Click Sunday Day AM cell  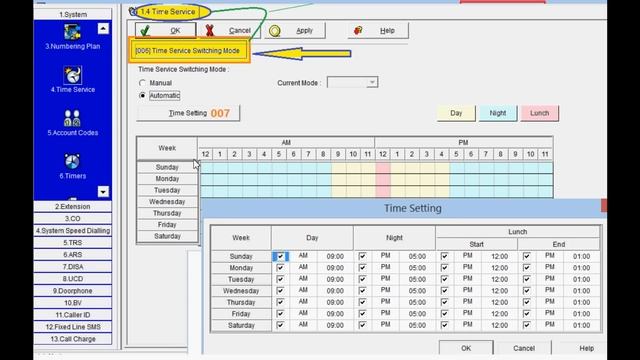tap(303, 256)
